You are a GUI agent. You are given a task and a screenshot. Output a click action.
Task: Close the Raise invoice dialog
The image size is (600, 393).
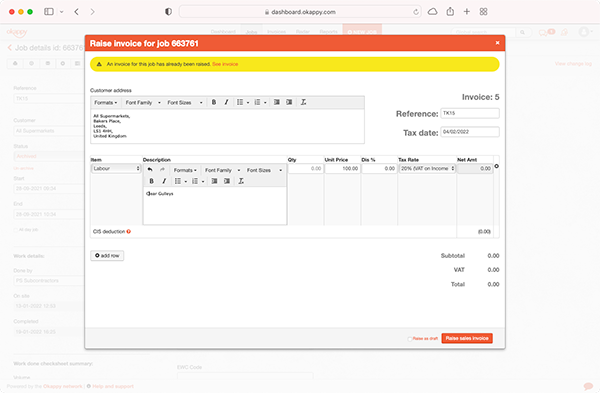pos(497,43)
